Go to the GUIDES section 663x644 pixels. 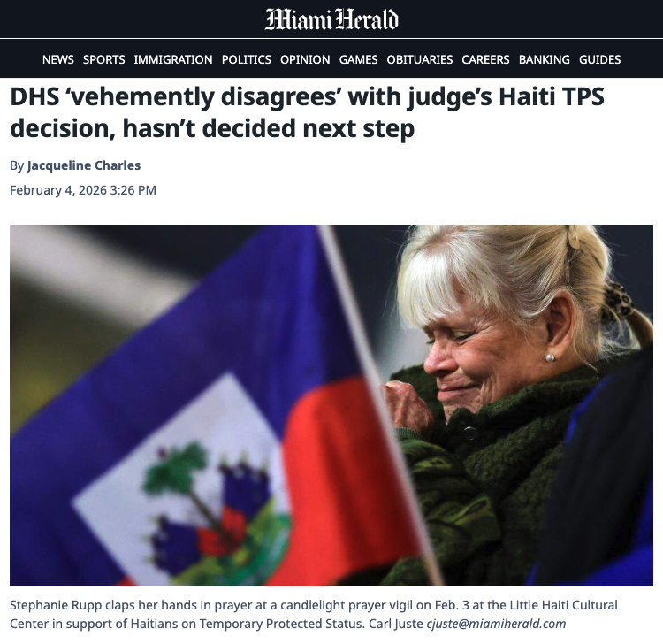[600, 59]
